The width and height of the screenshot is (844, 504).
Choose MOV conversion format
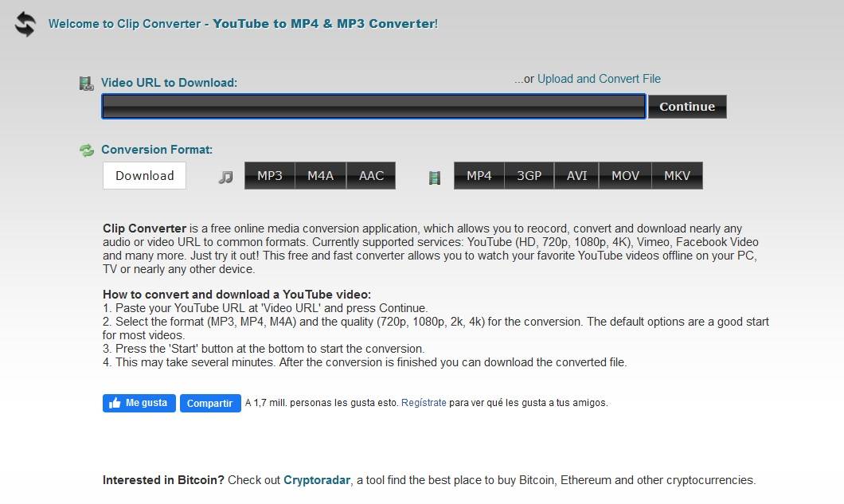tap(625, 175)
